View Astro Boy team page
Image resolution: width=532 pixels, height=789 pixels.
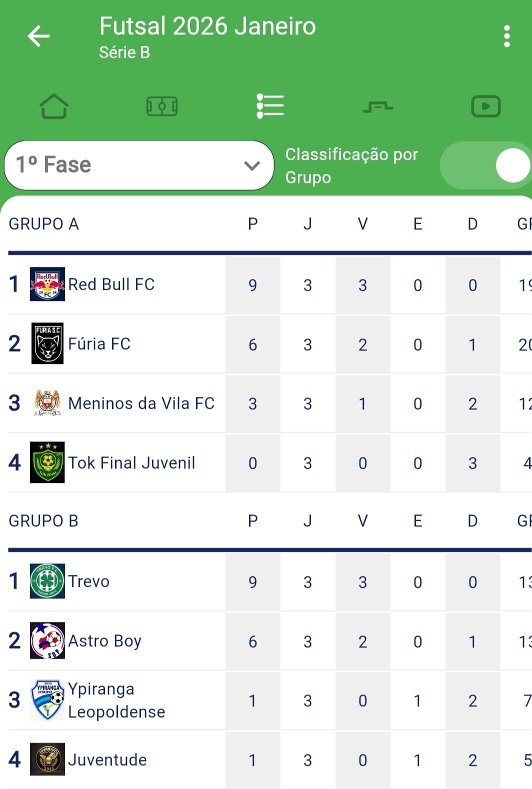coord(104,641)
